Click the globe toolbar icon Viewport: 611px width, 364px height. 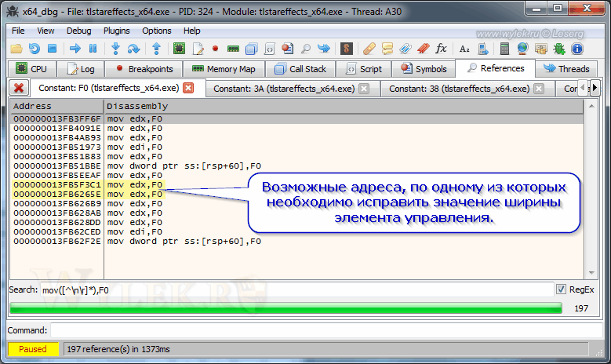522,49
